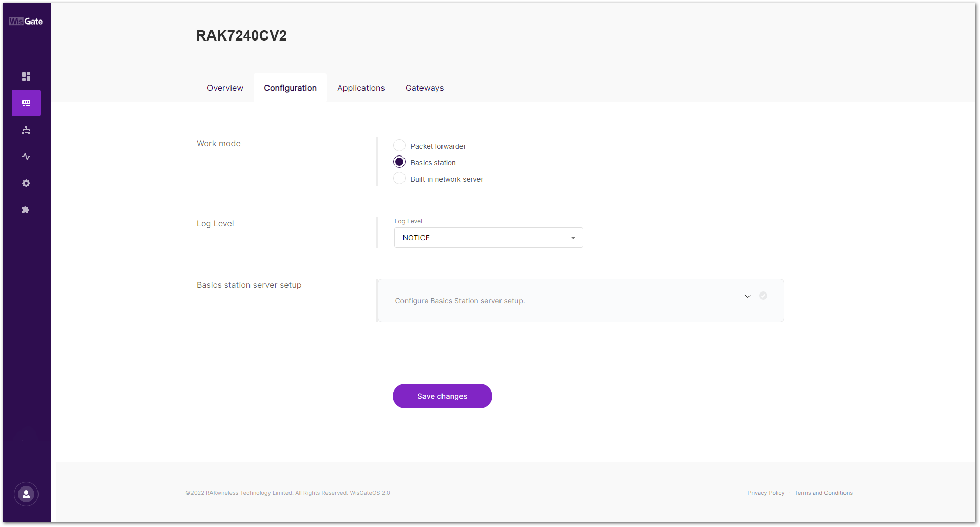980x527 pixels.
Task: Click the Save changes button
Action: click(x=443, y=396)
